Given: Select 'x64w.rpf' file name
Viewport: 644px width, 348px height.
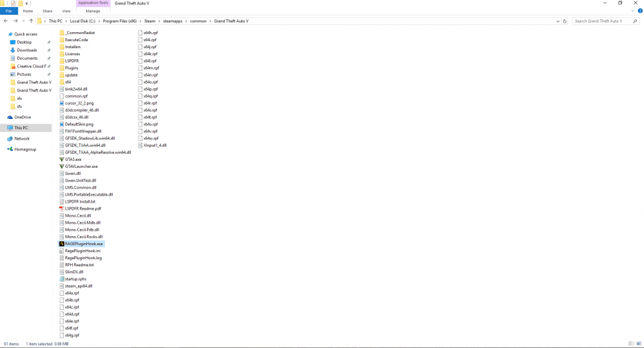Looking at the screenshot, I should click(x=151, y=138).
